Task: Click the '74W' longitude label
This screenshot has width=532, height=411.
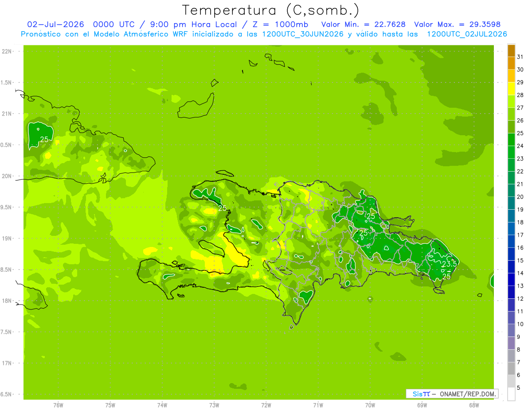Action: pyautogui.click(x=162, y=405)
